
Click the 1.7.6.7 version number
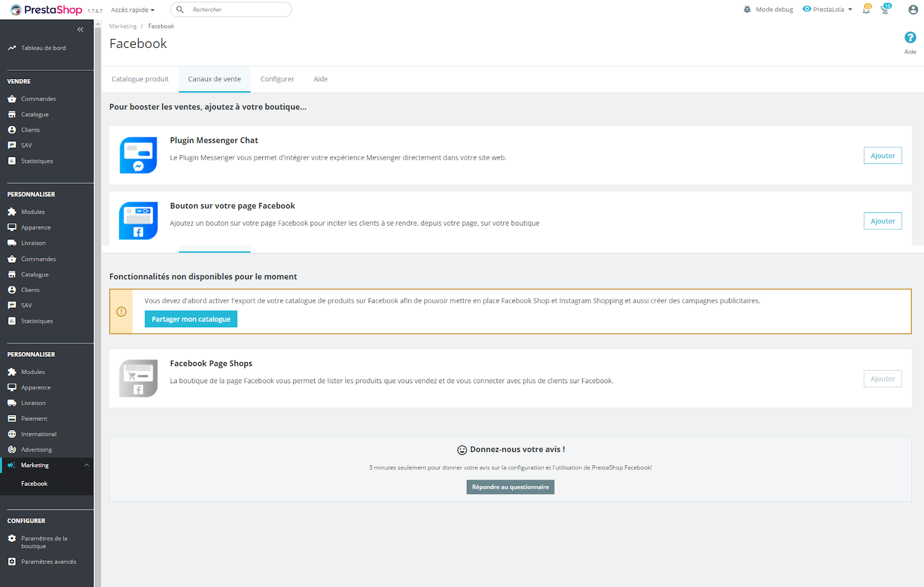click(95, 12)
